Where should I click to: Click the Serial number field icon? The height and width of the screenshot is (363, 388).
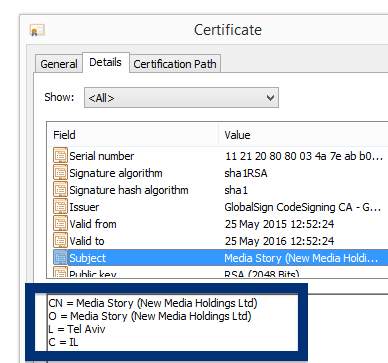click(x=60, y=156)
